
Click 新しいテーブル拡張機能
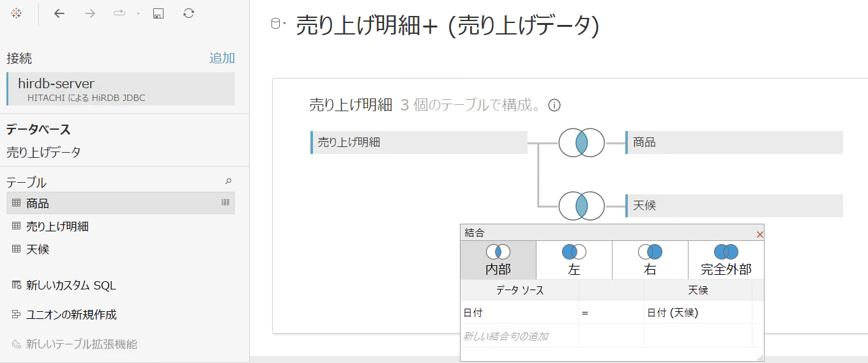(x=81, y=344)
